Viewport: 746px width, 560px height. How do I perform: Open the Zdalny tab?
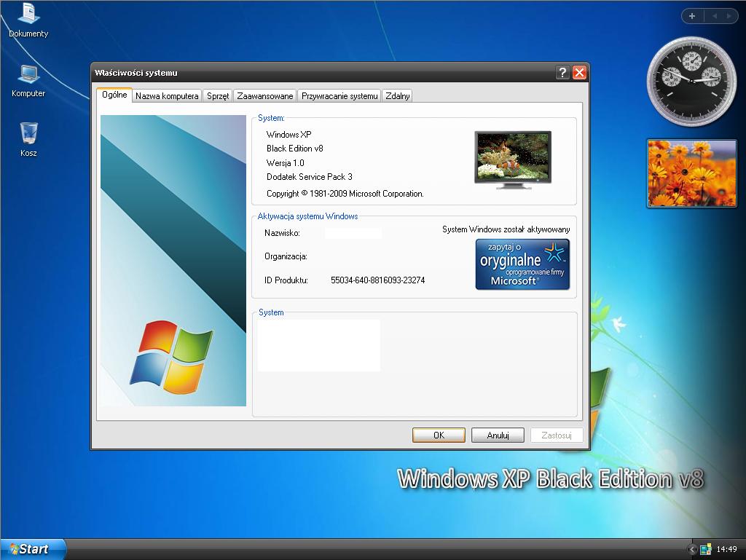[397, 96]
